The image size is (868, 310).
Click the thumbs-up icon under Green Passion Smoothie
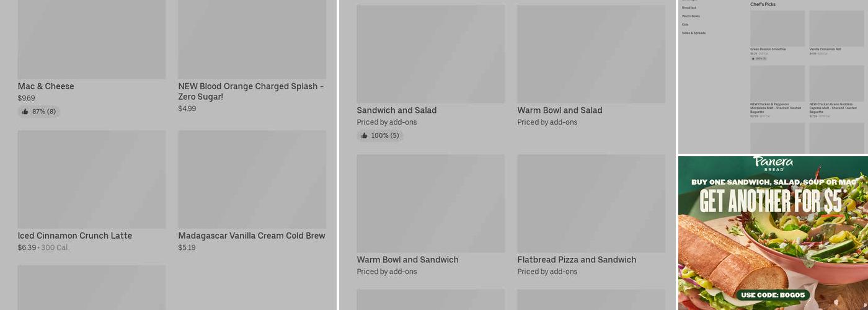[753, 58]
